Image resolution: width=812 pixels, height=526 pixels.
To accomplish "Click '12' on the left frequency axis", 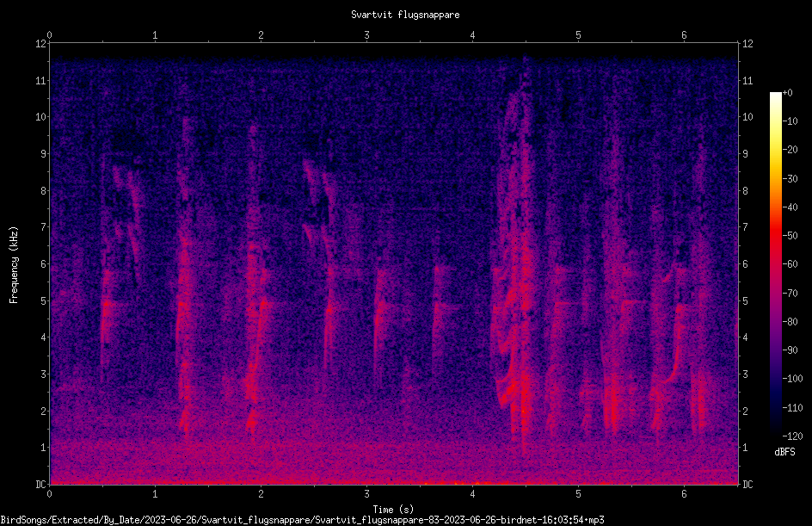I will (40, 44).
